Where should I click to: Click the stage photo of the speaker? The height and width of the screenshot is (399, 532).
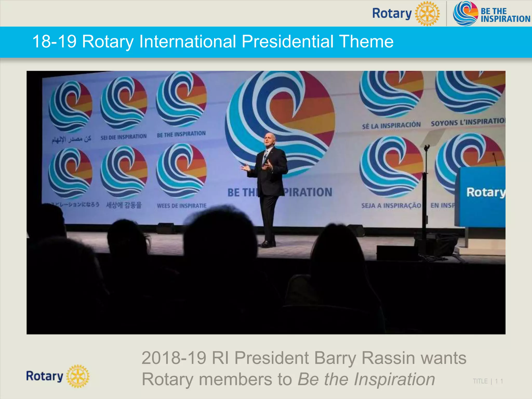tap(266, 203)
